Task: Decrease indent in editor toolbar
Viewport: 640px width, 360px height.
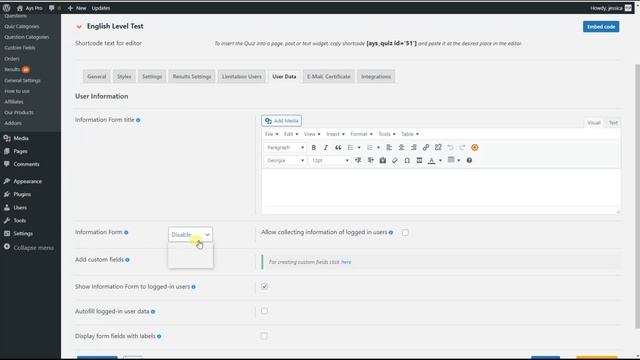Action: coord(358,160)
